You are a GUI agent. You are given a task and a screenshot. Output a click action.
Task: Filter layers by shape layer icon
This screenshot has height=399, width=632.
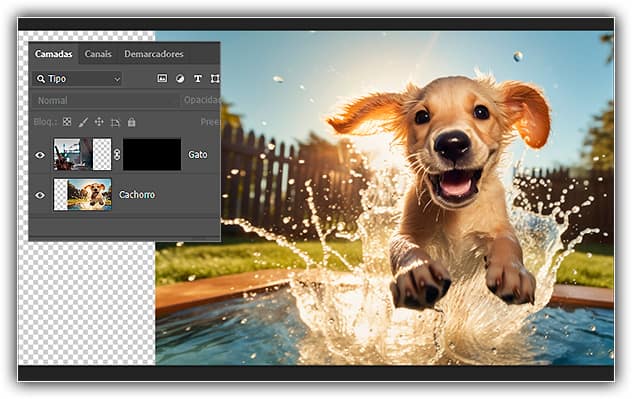(x=215, y=79)
